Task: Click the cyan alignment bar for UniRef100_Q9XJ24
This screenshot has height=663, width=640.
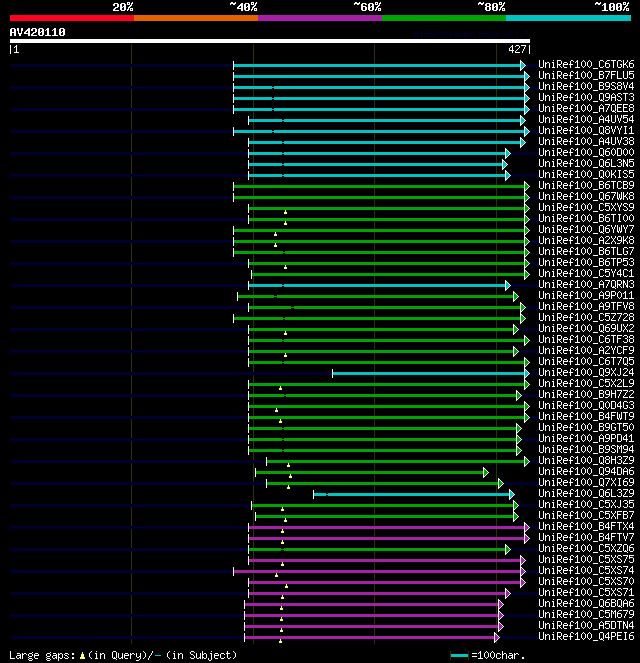Action: [429, 373]
